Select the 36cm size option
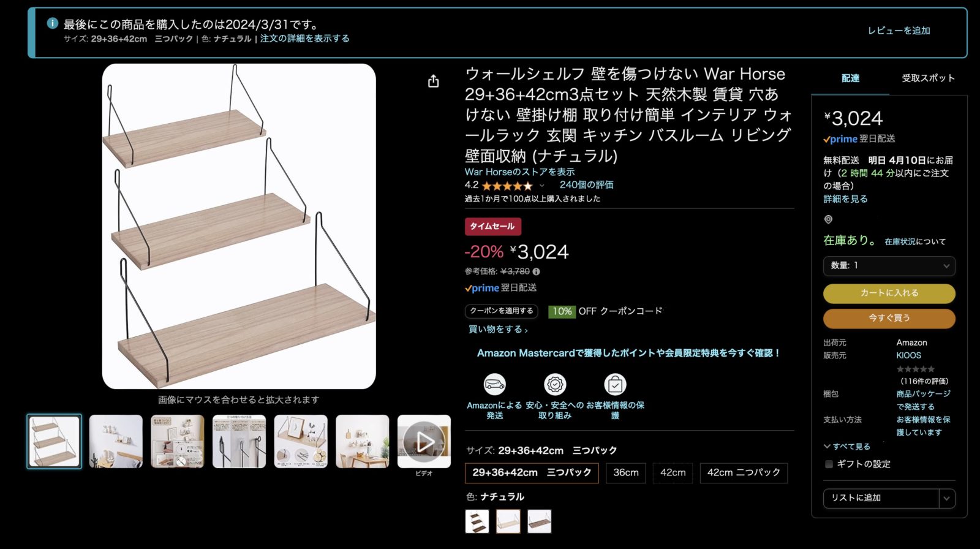The image size is (980, 549). click(626, 473)
